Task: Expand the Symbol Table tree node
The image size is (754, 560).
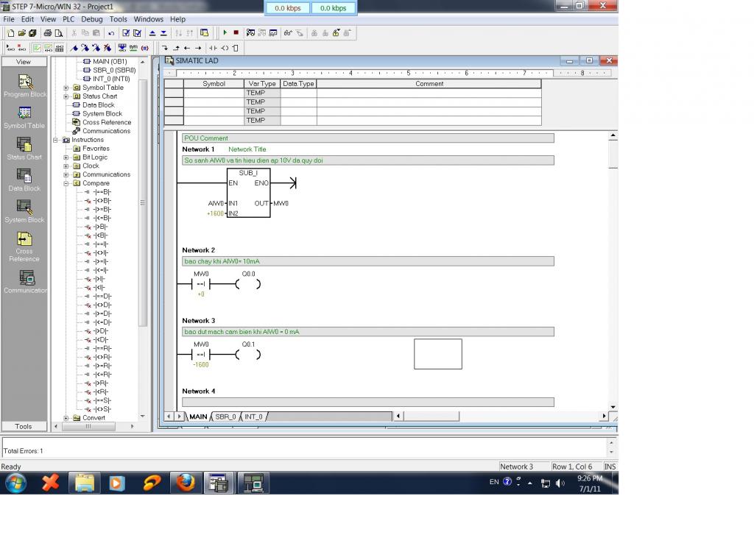Action: tap(66, 88)
